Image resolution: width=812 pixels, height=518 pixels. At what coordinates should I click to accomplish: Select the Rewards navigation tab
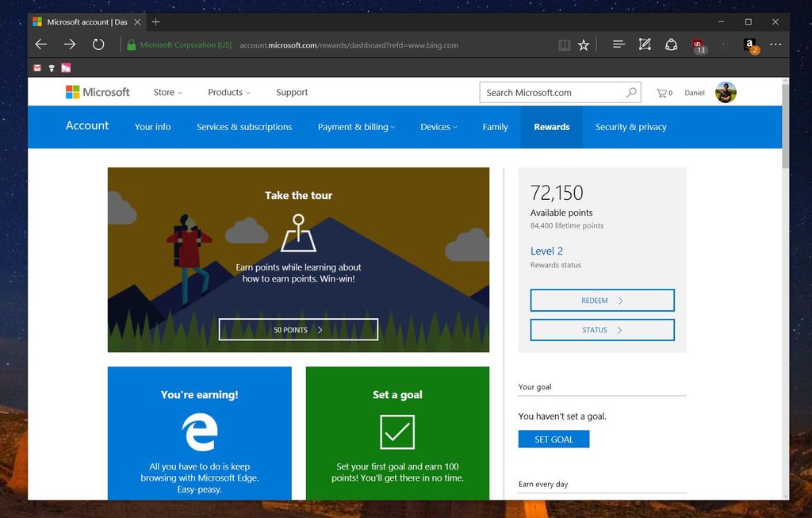click(551, 127)
